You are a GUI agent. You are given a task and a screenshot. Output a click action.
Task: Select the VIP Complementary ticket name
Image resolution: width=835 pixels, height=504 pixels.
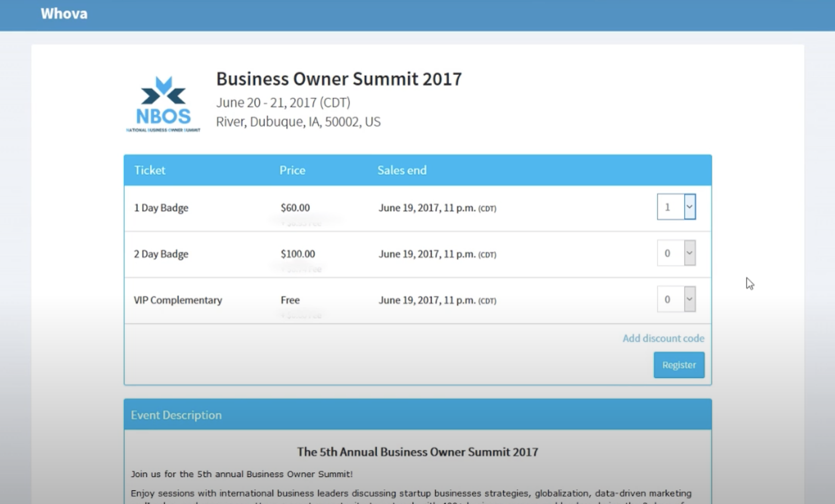click(x=178, y=300)
